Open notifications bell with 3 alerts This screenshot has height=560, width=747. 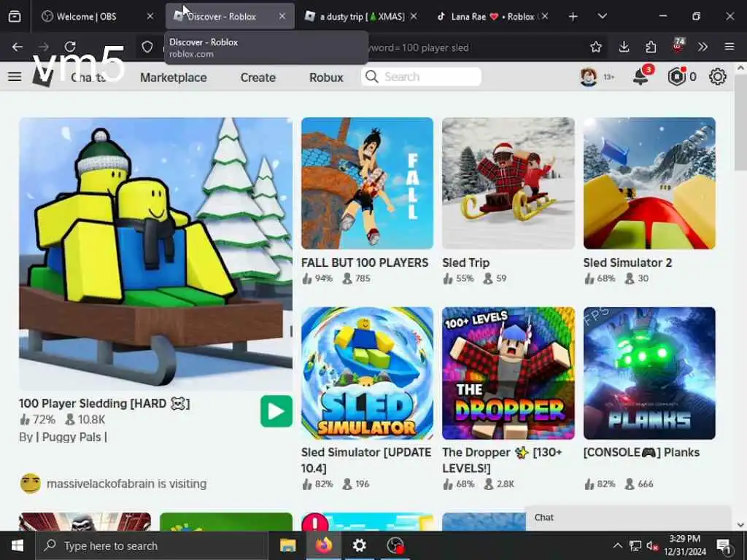[641, 76]
